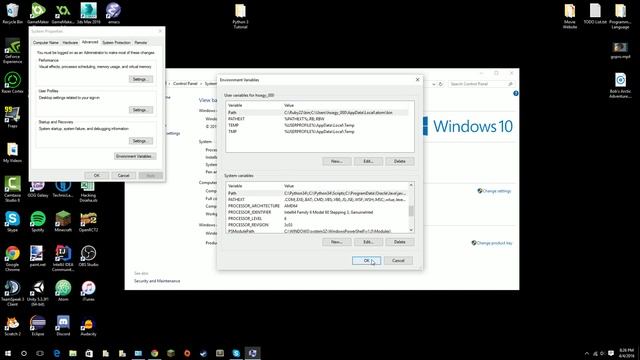Open OpenRCT2 desktop icon
640x360 pixels.
click(89, 222)
